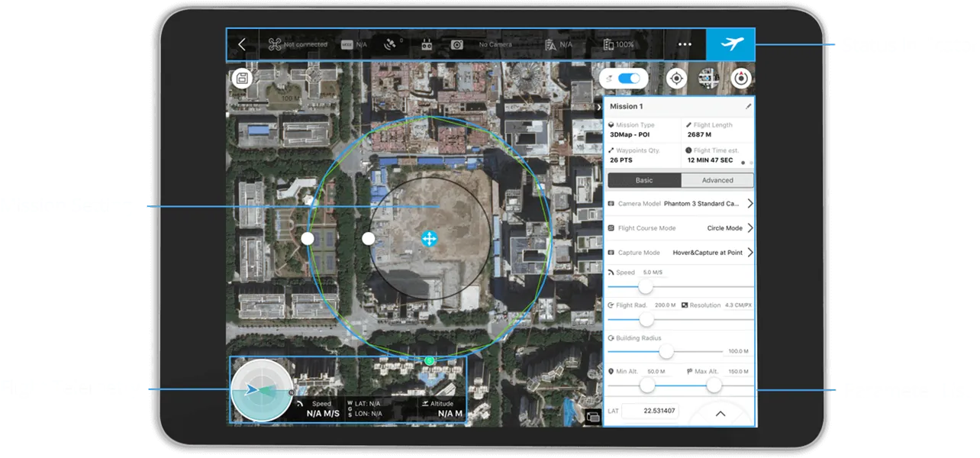Click the drone connection status icon
This screenshot has height=458, width=980.
(275, 44)
